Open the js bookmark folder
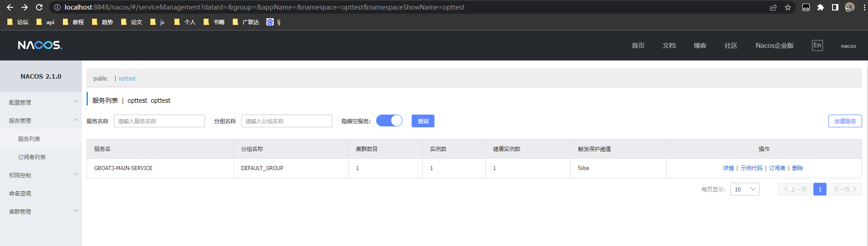 (158, 22)
